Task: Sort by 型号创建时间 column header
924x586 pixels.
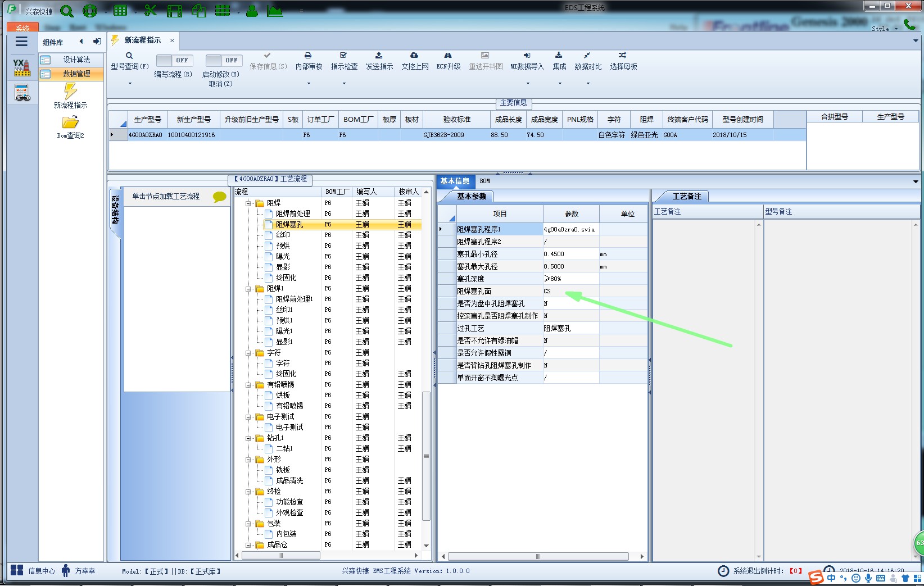Action: tap(742, 120)
